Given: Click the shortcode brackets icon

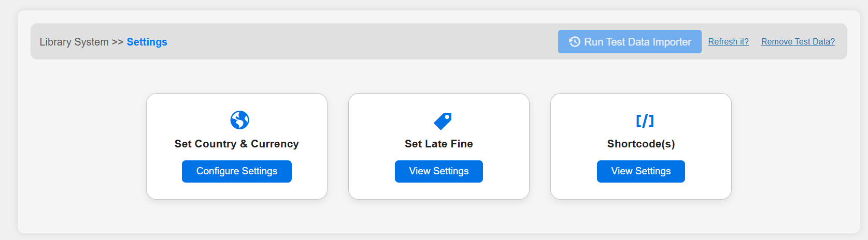Looking at the screenshot, I should 645,121.
